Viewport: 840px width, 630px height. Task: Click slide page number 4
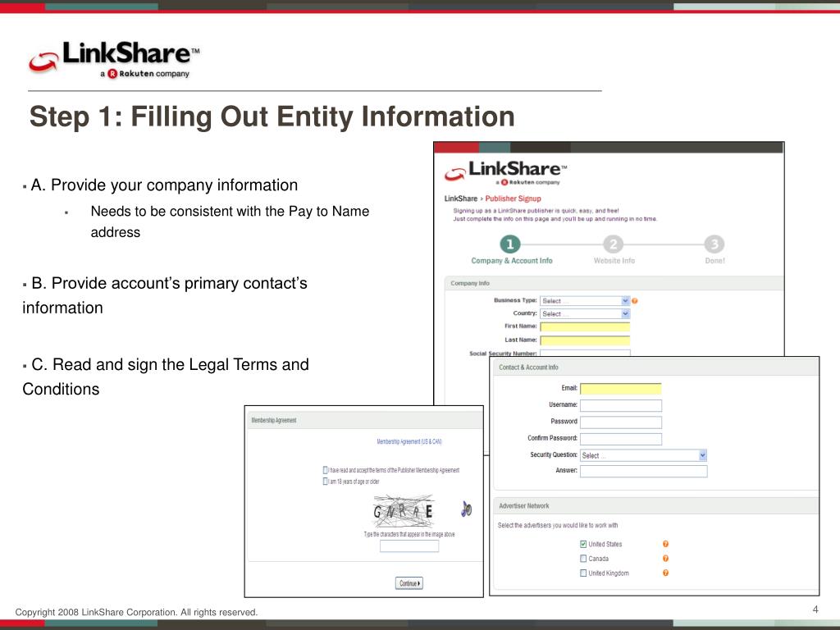(815, 609)
